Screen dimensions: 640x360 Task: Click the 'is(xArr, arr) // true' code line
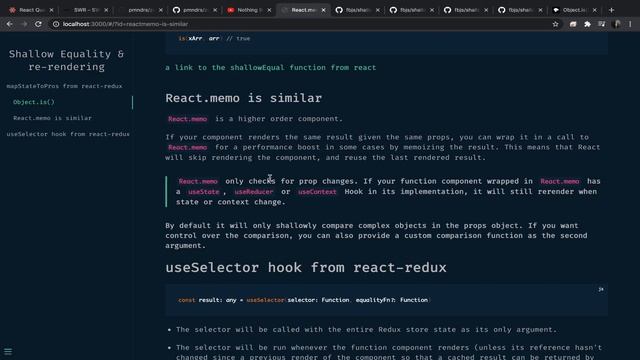click(x=214, y=38)
